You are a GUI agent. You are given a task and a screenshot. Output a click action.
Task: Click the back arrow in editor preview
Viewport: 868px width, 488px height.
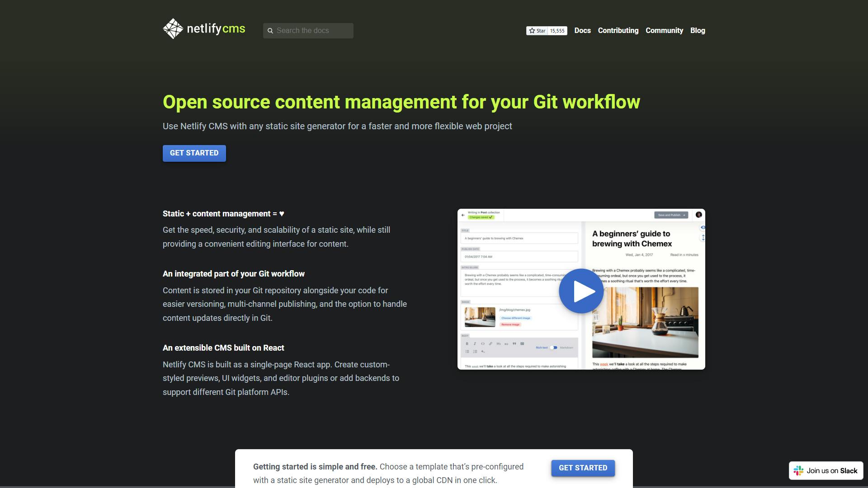[x=463, y=215]
